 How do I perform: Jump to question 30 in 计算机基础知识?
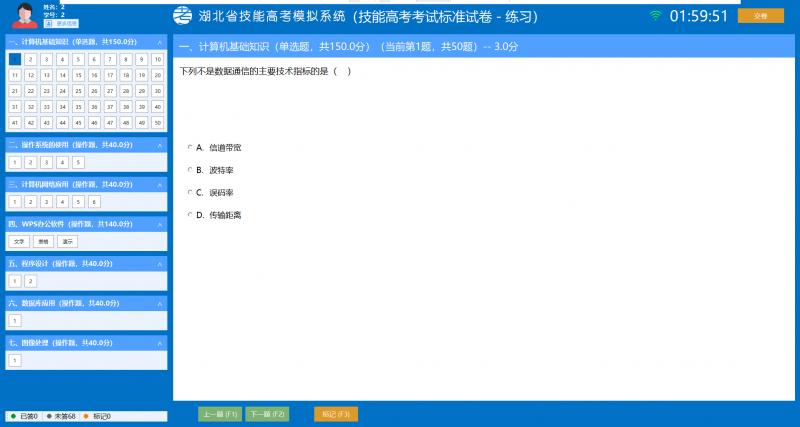[158, 91]
